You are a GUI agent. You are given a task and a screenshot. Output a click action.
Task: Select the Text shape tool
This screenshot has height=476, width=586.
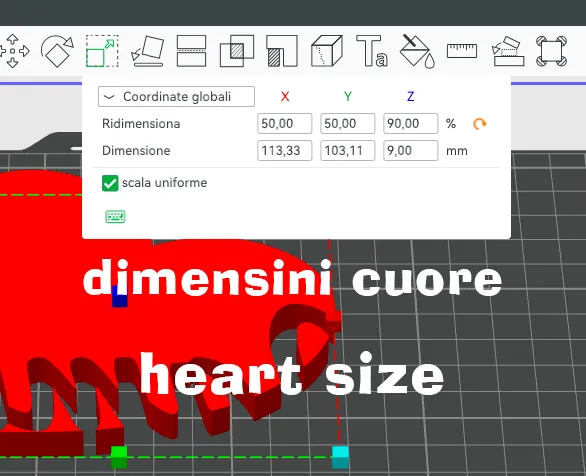pyautogui.click(x=372, y=51)
